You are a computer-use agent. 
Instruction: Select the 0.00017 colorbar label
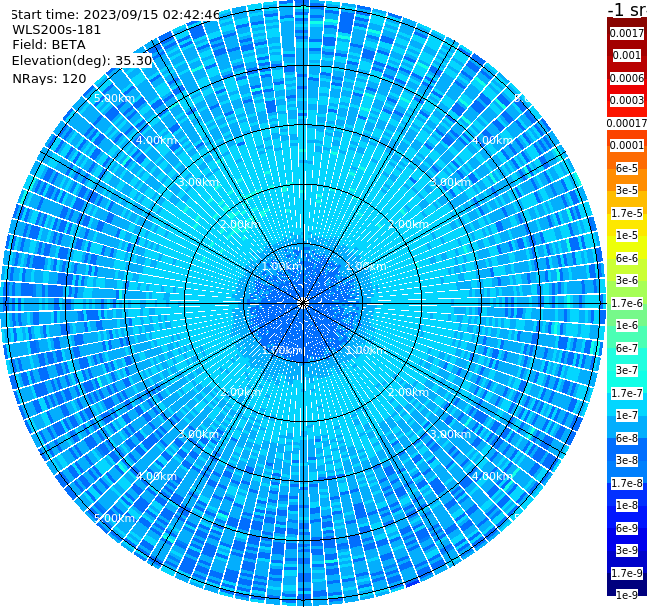coord(627,123)
